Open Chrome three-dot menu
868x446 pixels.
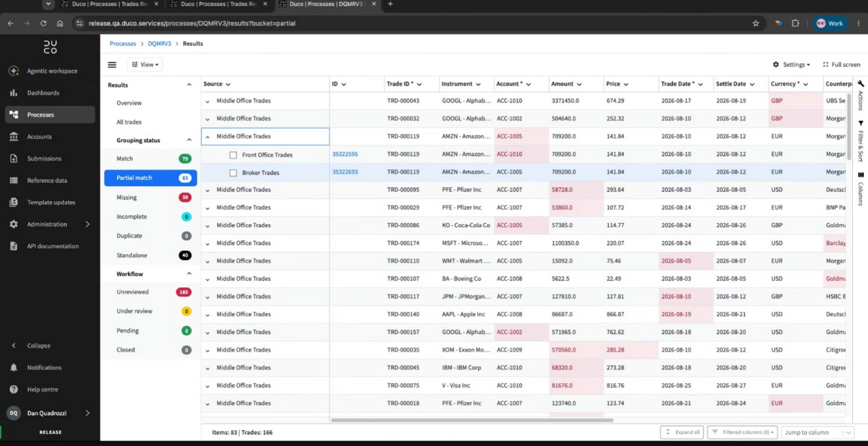click(x=858, y=23)
